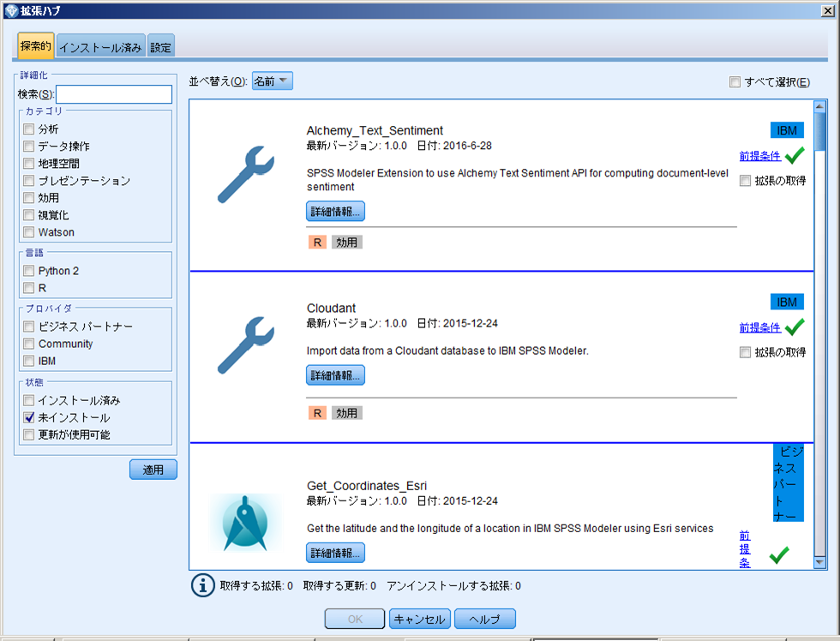The width and height of the screenshot is (840, 641).
Task: Click the ヘルプ button
Action: 485,619
